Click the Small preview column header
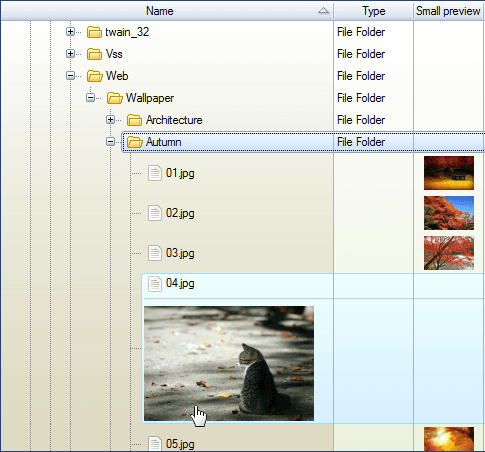The image size is (485, 452). (x=449, y=11)
